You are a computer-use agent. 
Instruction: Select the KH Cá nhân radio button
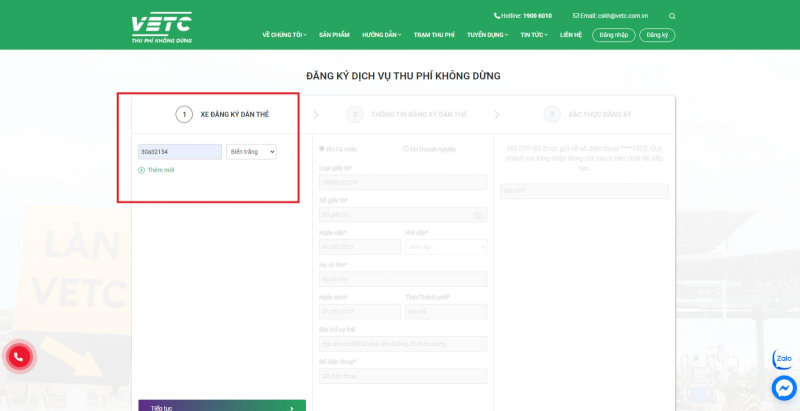tap(321, 149)
